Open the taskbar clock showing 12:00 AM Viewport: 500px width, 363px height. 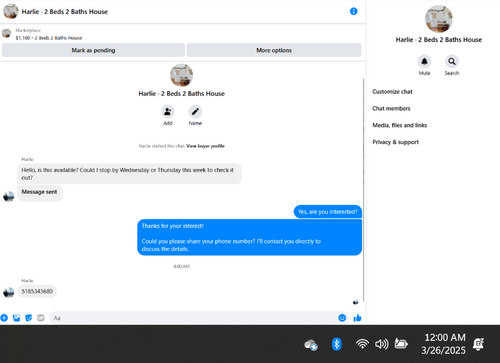[444, 344]
